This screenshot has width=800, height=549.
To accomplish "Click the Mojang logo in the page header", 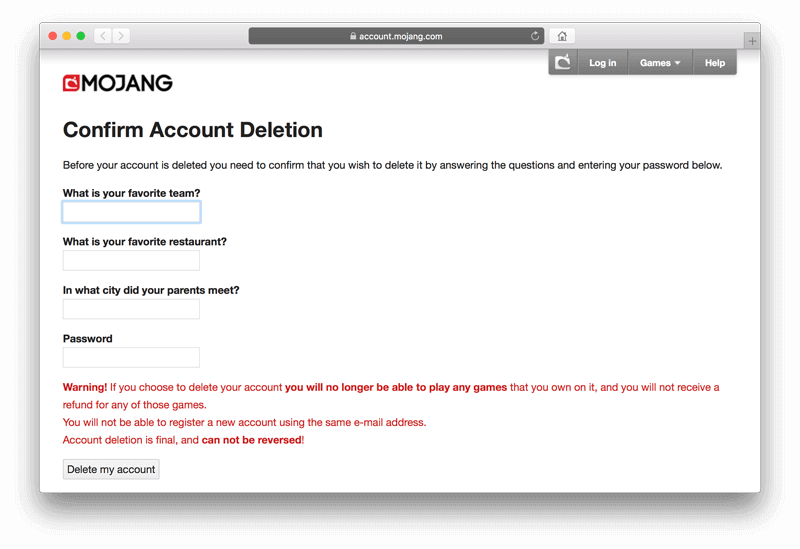I will pyautogui.click(x=118, y=83).
